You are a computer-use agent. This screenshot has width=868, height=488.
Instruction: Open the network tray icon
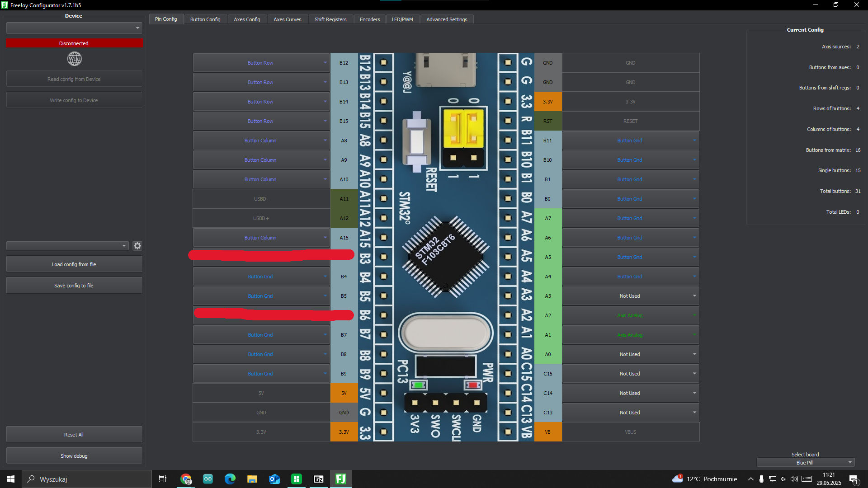point(773,479)
